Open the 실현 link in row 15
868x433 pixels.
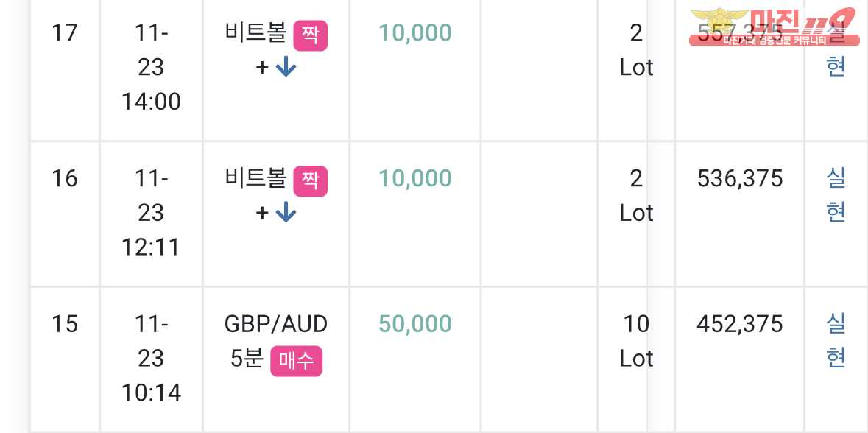tap(836, 340)
